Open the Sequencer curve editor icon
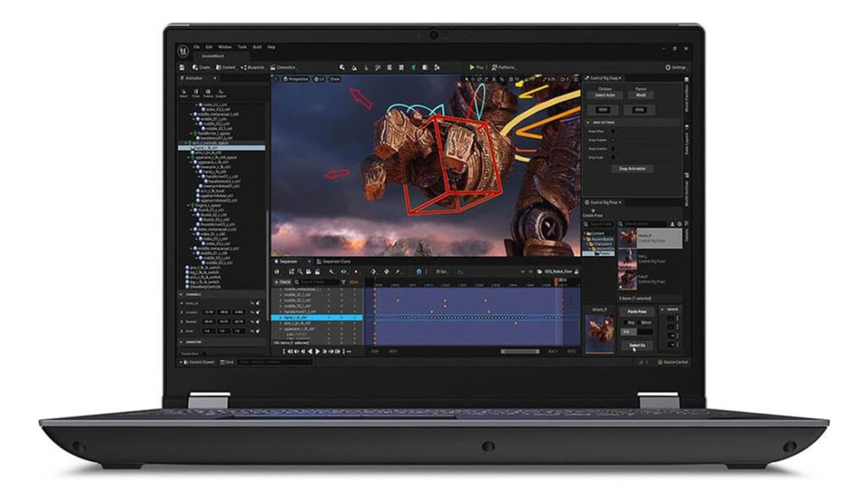 [460, 272]
